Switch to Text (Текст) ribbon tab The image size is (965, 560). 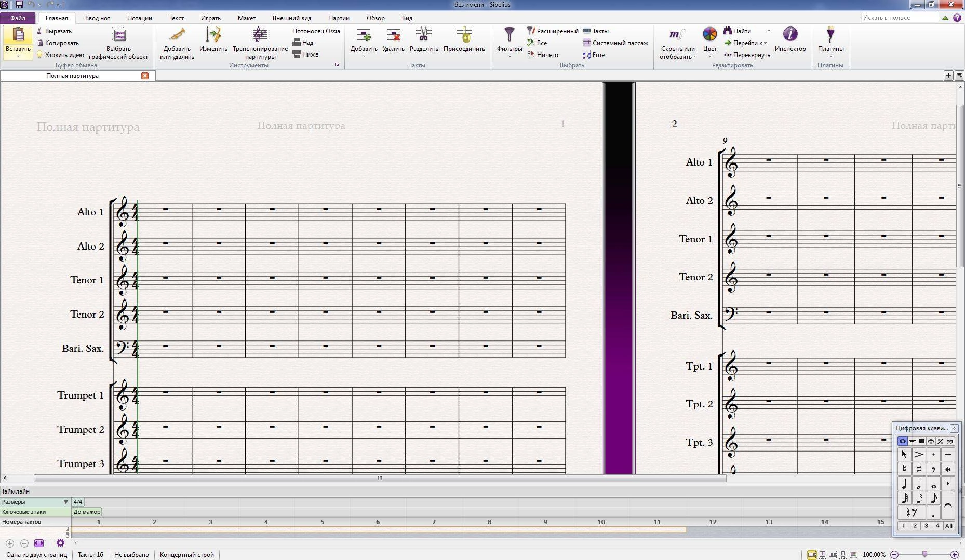click(177, 18)
